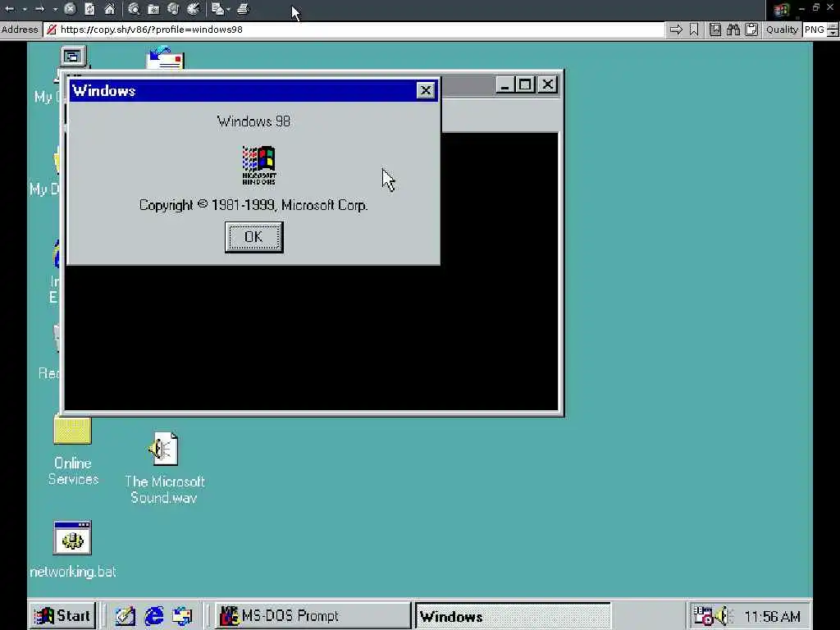This screenshot has width=840, height=630.
Task: Stop page loading with the X icon
Action: click(x=71, y=9)
